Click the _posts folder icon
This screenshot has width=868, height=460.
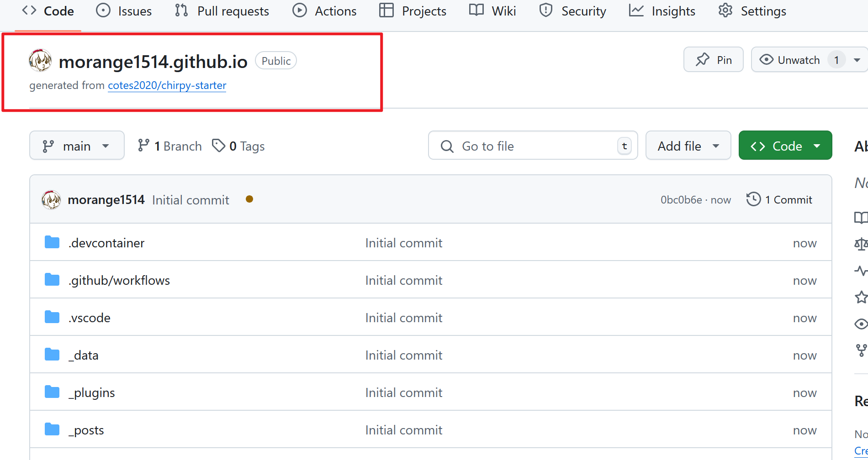click(x=52, y=429)
